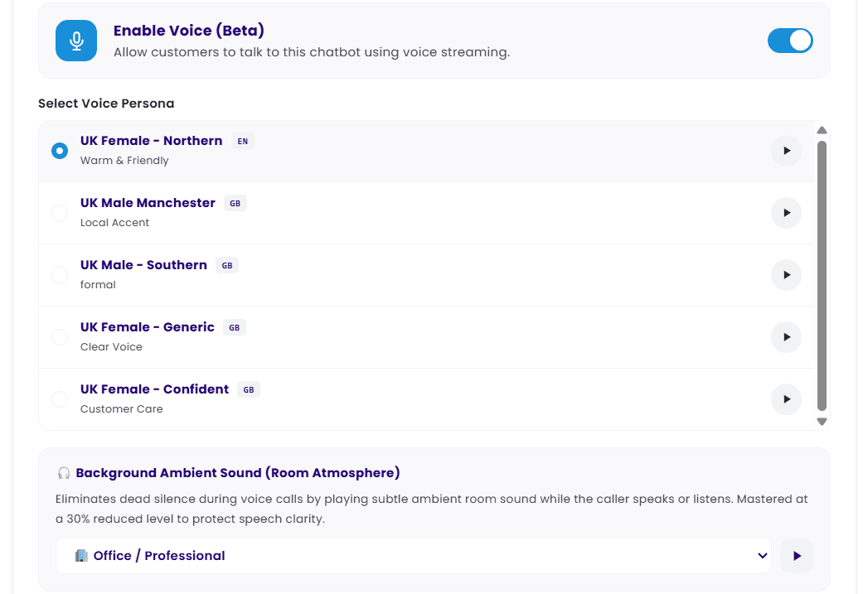Pick the UK Female - Generic radio button

pos(60,337)
